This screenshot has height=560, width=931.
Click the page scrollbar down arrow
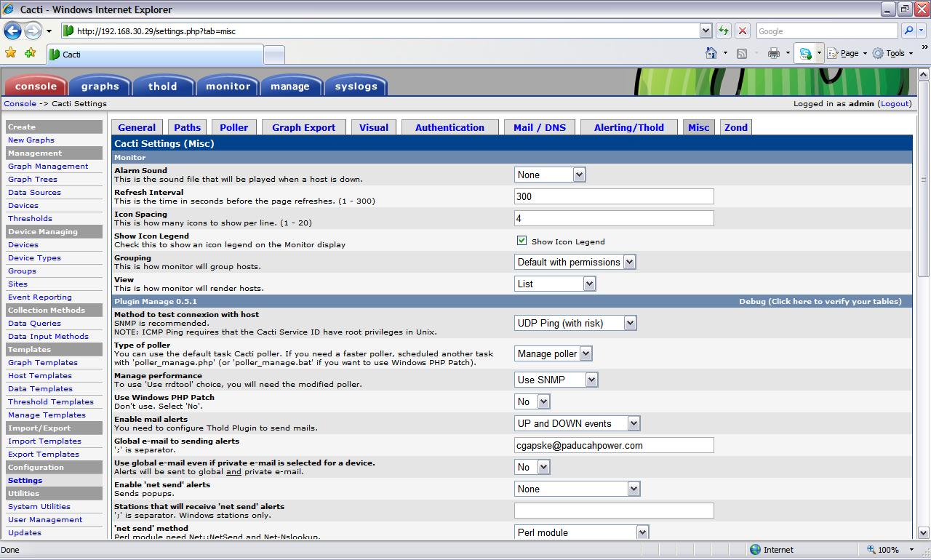tap(924, 533)
